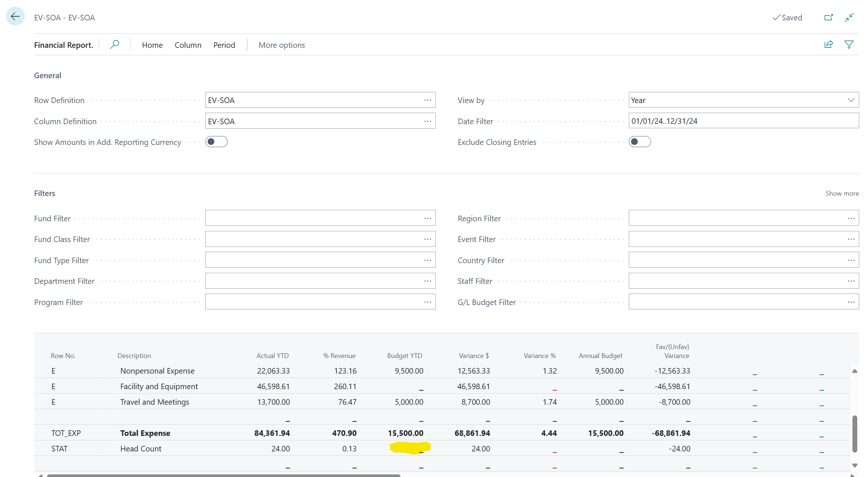Open Row Definition lookup ellipsis
Viewport: 868px width, 477px height.
(x=428, y=100)
